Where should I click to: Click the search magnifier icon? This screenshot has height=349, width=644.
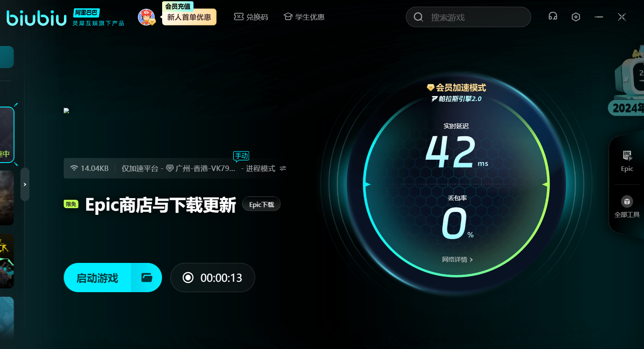[x=418, y=17]
